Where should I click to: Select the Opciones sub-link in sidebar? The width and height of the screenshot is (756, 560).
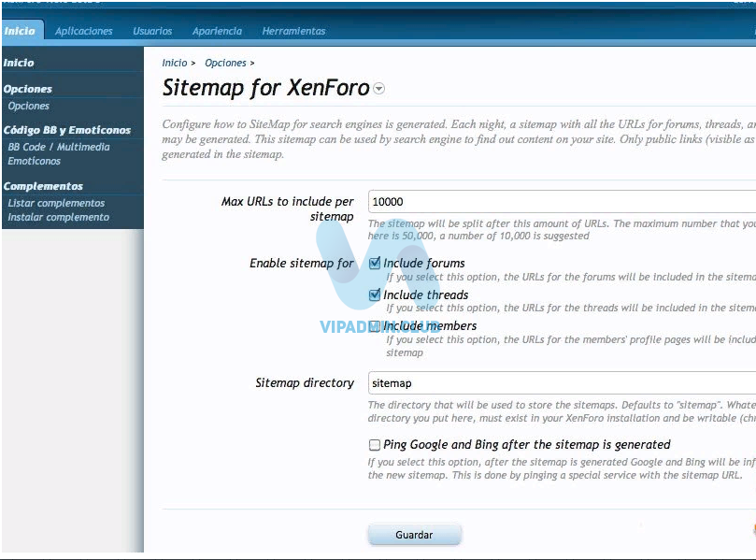[x=28, y=106]
